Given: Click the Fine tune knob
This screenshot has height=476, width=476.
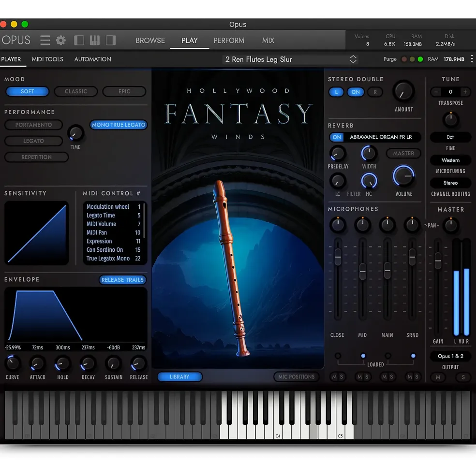Looking at the screenshot, I should (450, 119).
